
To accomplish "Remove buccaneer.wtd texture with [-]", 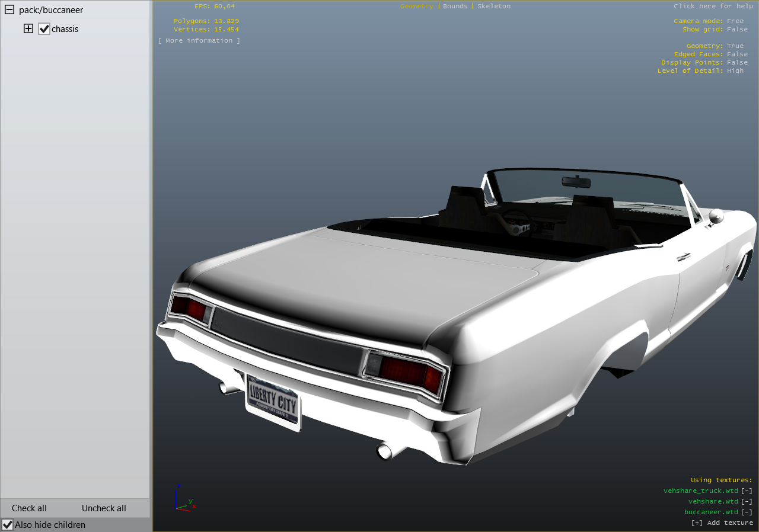I will pos(747,512).
